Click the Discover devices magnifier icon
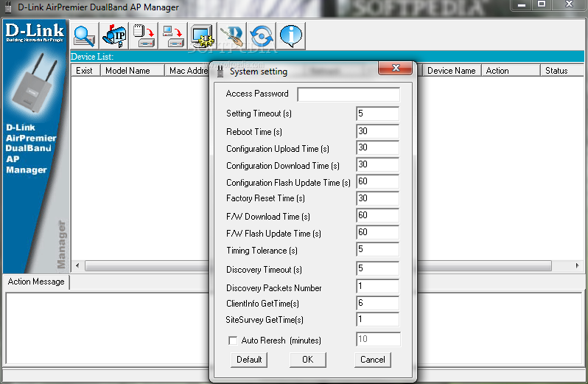Image resolution: width=588 pixels, height=384 pixels. coord(85,35)
